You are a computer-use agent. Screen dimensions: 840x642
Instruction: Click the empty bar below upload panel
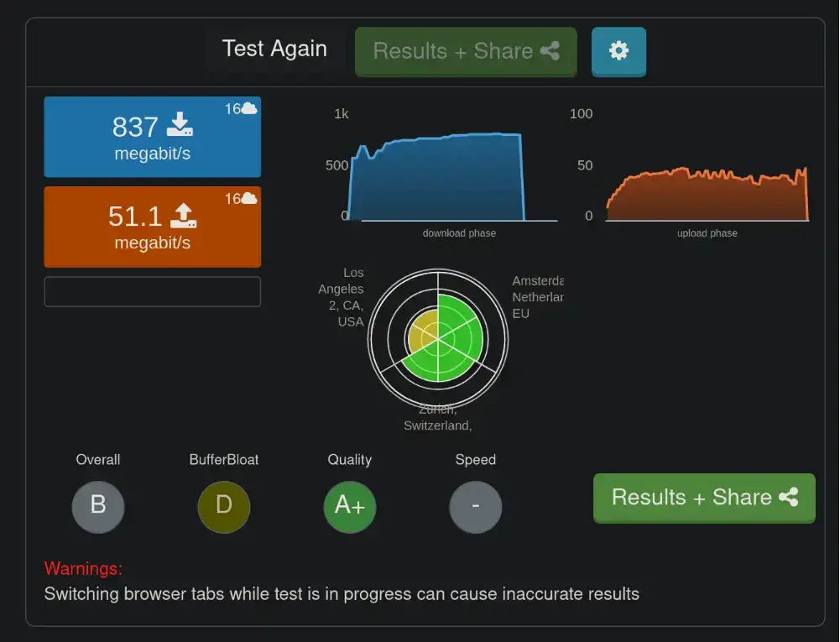tap(152, 292)
